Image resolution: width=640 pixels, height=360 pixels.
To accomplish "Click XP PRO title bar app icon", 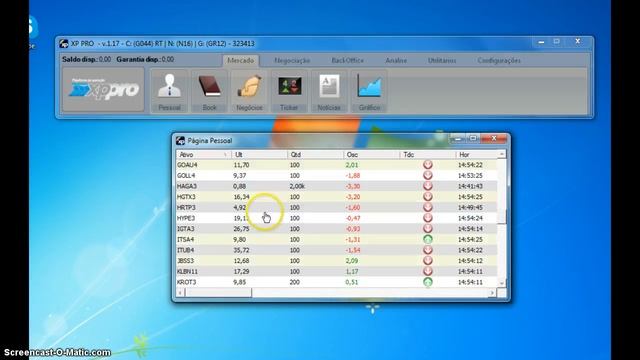I will [x=64, y=44].
